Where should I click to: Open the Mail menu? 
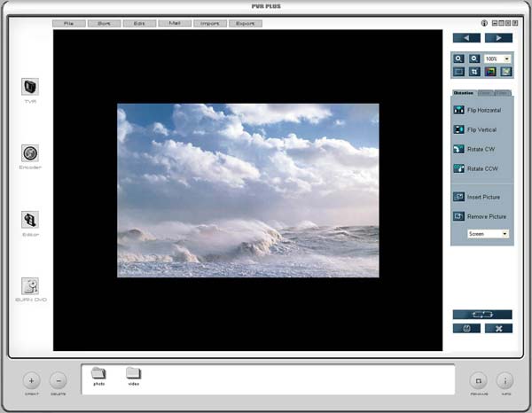coord(175,23)
